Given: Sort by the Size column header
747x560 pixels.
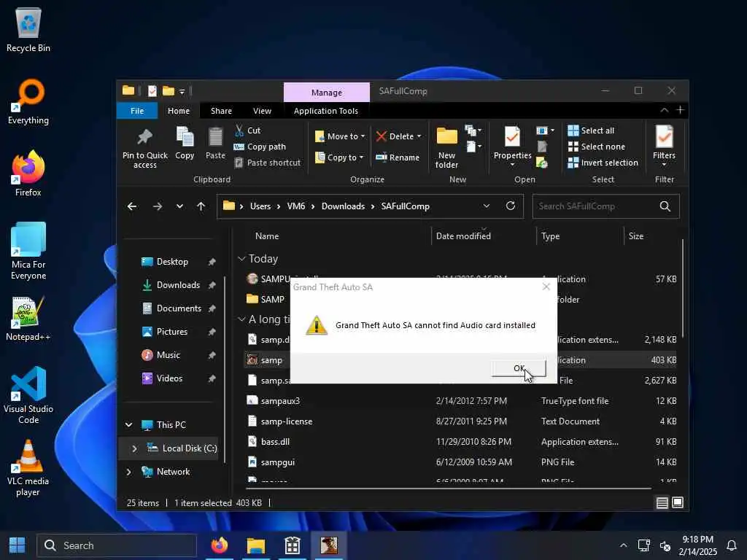Looking at the screenshot, I should coord(636,236).
